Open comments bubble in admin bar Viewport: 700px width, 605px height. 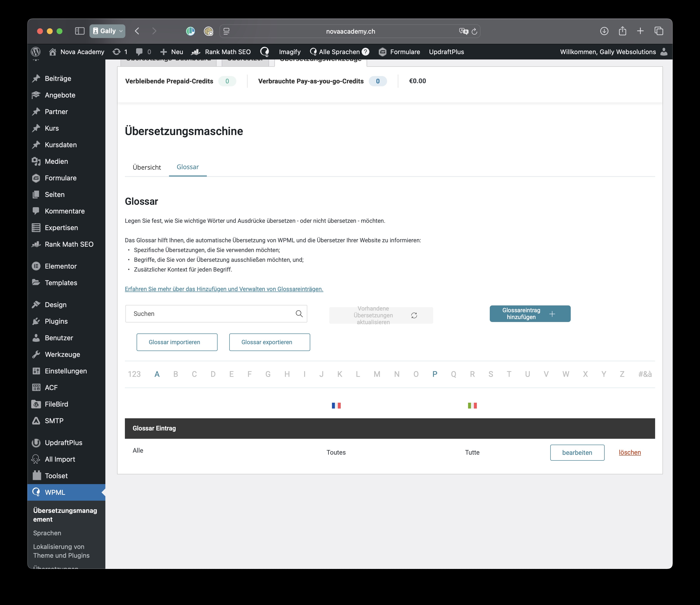[139, 52]
